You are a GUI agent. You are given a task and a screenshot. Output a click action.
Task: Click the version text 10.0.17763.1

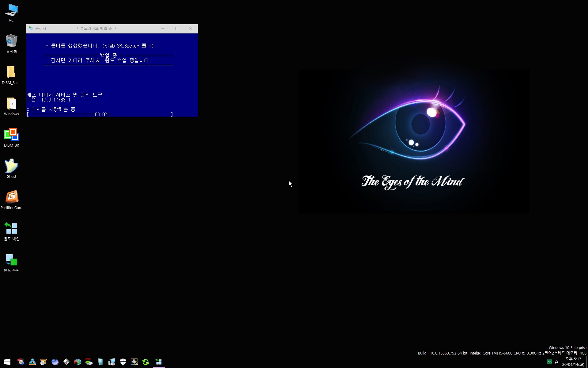pos(56,100)
